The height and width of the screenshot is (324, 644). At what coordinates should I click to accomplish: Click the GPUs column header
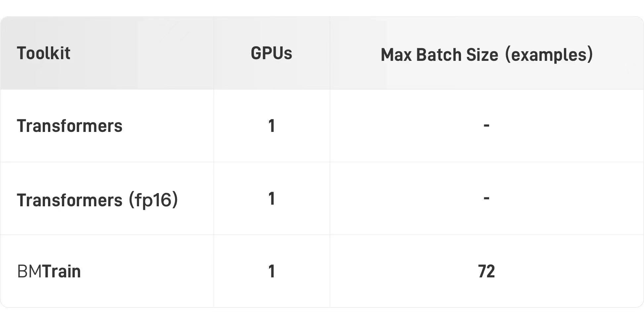(x=271, y=53)
